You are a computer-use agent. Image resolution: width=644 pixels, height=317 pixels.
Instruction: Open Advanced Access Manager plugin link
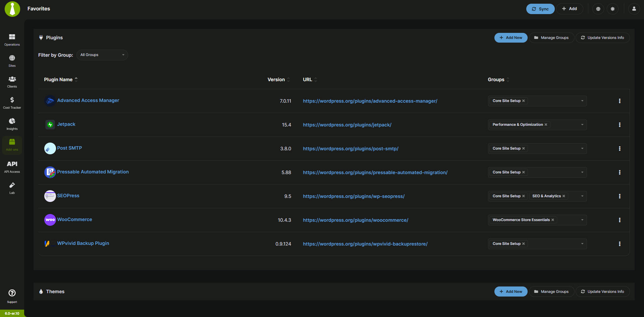88,100
